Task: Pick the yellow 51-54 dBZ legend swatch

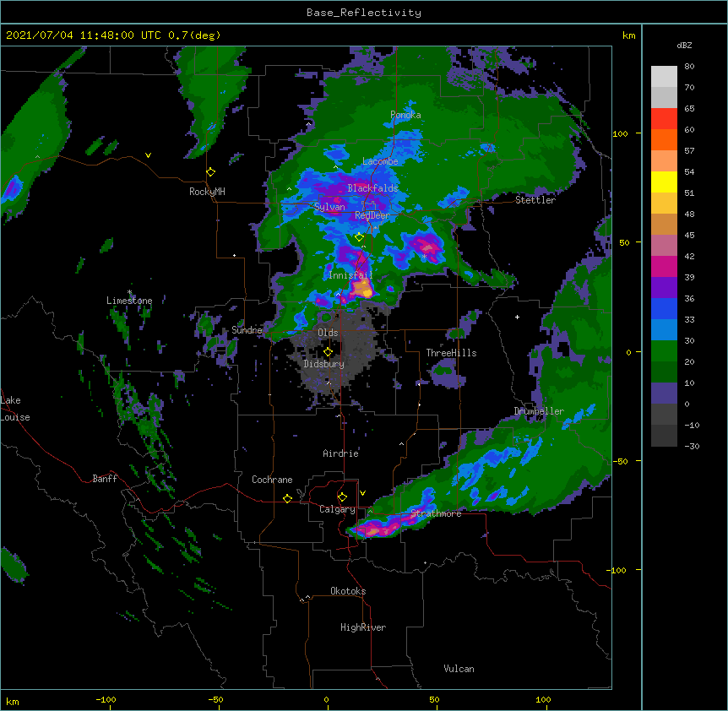Action: coord(664,182)
